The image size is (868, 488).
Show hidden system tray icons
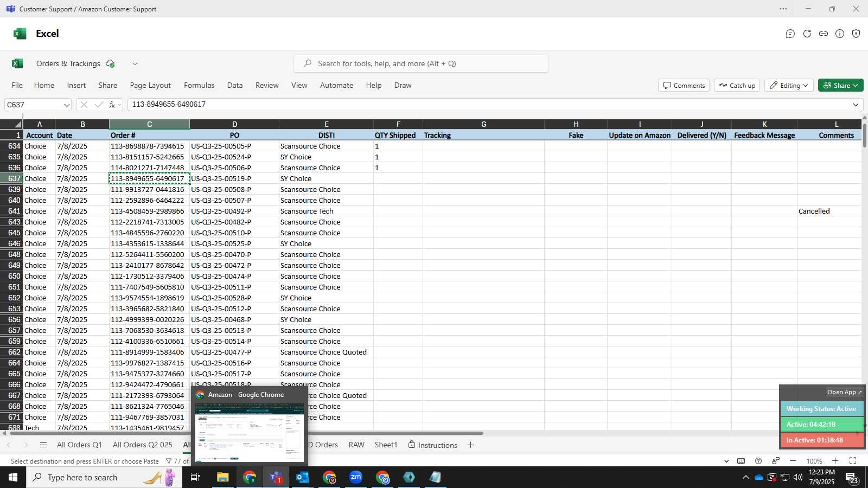pos(746,478)
